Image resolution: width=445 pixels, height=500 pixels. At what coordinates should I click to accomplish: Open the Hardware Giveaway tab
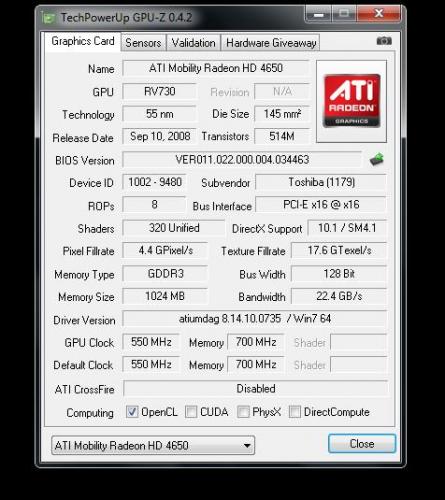(271, 43)
